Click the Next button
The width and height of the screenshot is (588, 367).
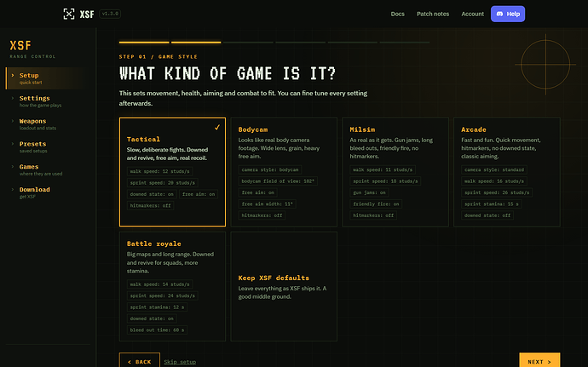(x=539, y=361)
